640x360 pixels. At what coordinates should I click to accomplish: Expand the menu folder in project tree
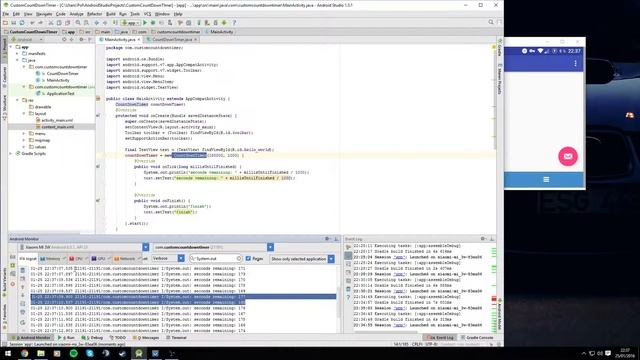tap(24, 133)
